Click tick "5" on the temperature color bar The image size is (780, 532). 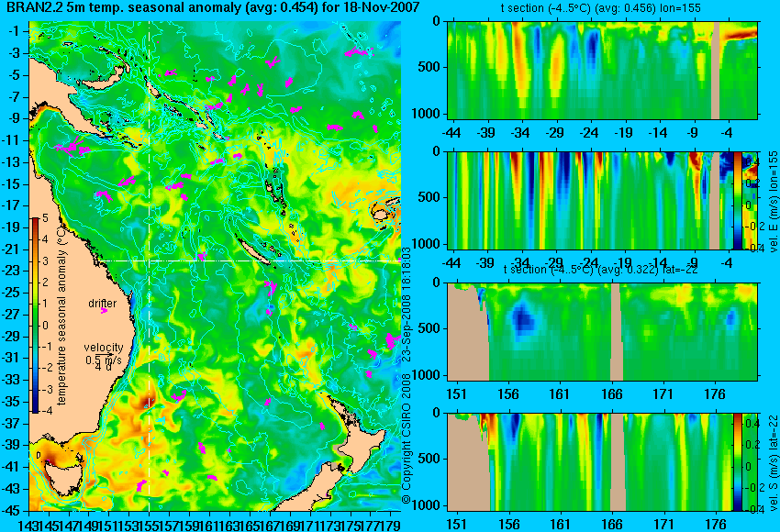(x=45, y=218)
